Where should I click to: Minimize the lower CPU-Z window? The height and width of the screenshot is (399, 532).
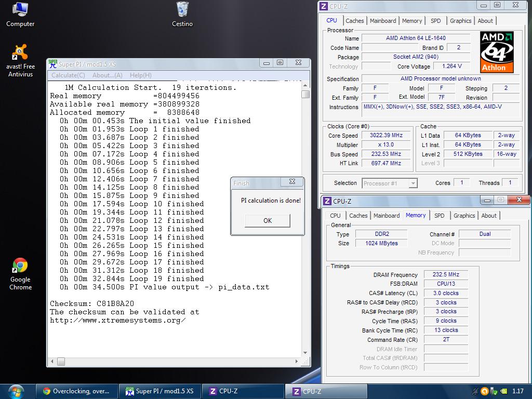point(487,200)
